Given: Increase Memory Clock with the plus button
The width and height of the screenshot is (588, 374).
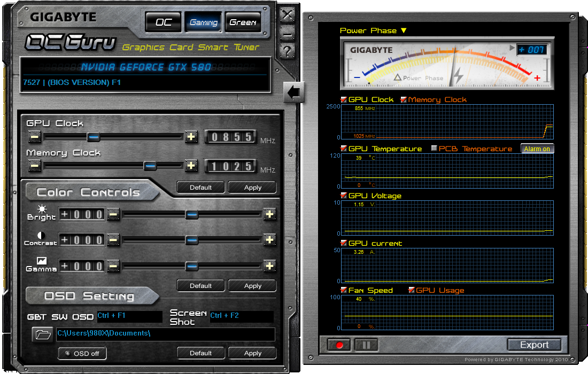Looking at the screenshot, I should click(191, 165).
